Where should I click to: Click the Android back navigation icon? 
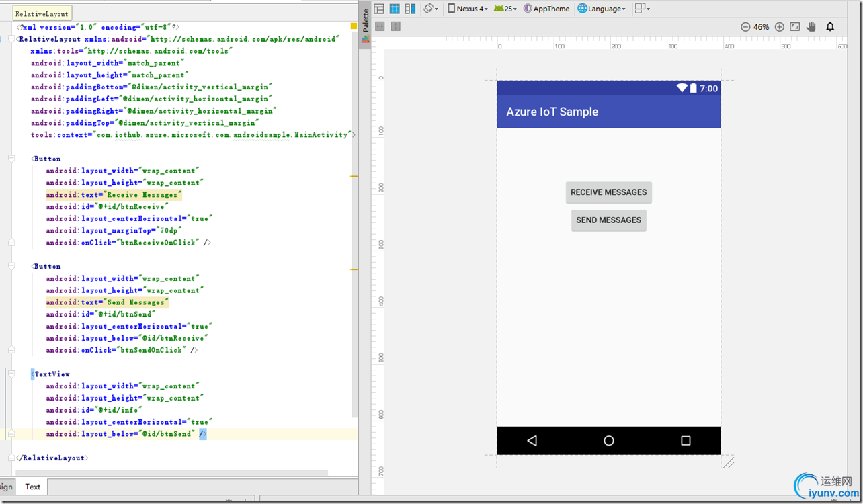532,441
